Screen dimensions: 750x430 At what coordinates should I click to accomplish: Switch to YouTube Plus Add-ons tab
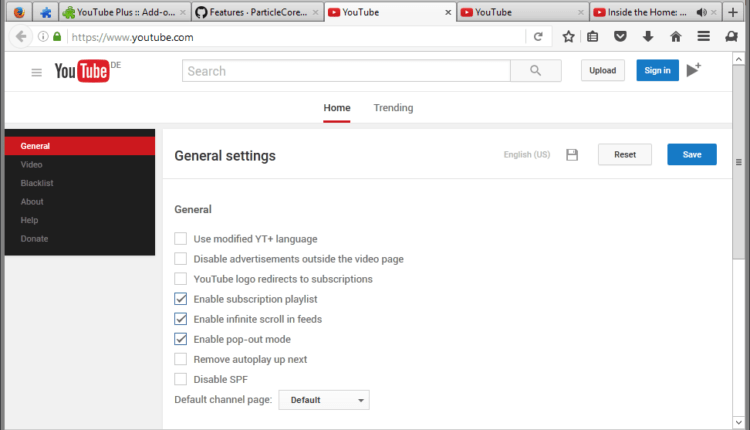(125, 12)
